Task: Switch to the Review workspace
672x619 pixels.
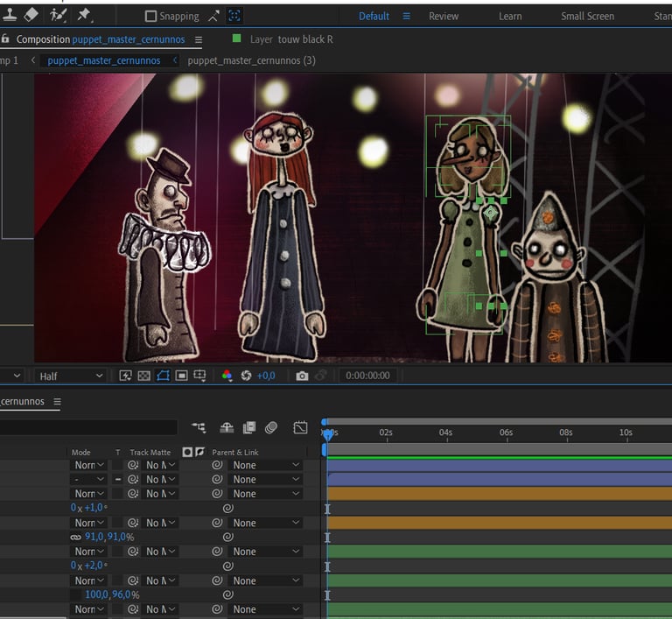Action: (x=443, y=16)
